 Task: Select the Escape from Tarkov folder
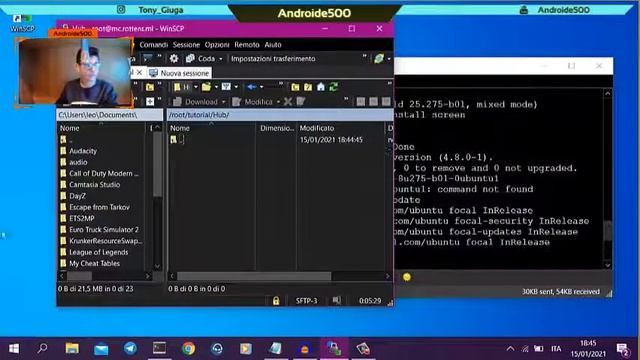tap(99, 207)
